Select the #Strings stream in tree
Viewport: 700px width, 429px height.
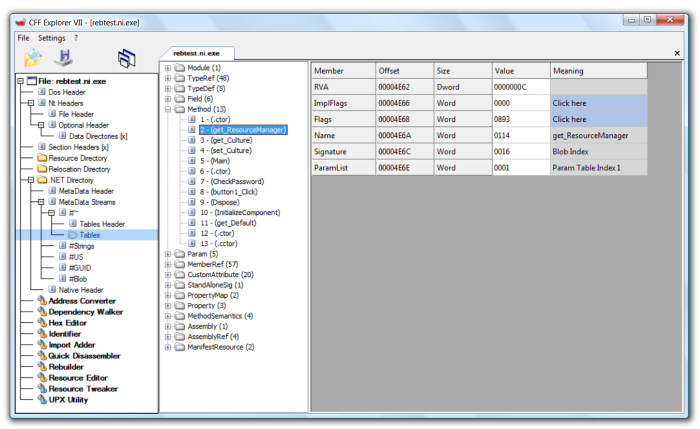pos(82,245)
